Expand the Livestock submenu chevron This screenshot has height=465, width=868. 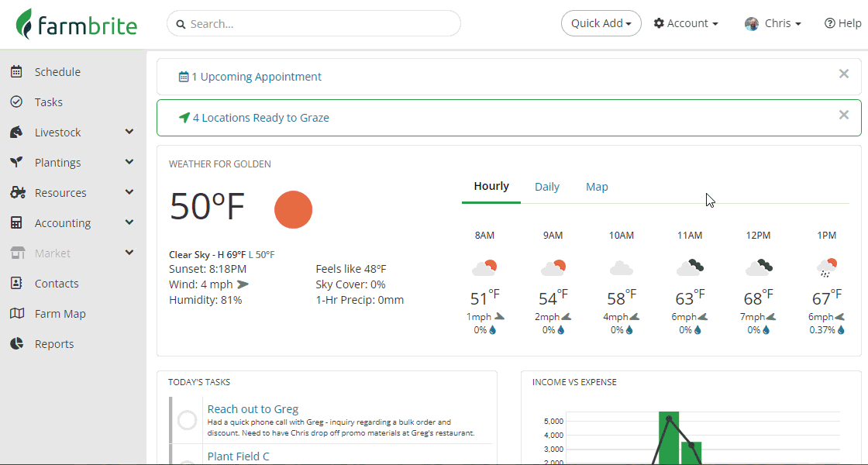coord(129,133)
